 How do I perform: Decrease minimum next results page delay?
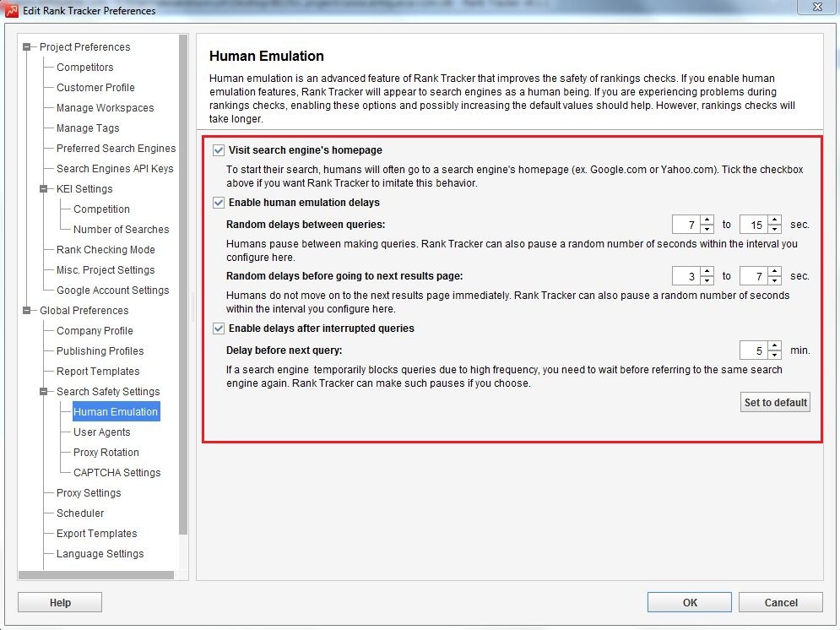pos(707,280)
